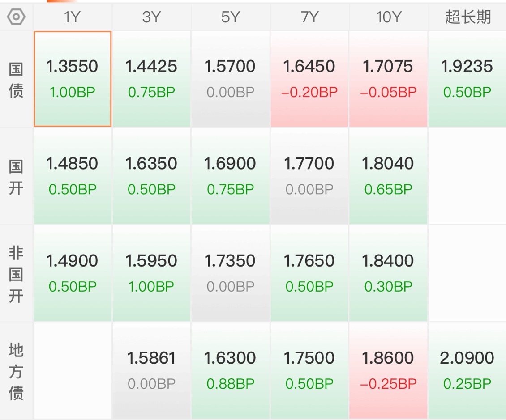Open the 国开 row label
Viewport: 506px width, 420px height.
coord(16,177)
